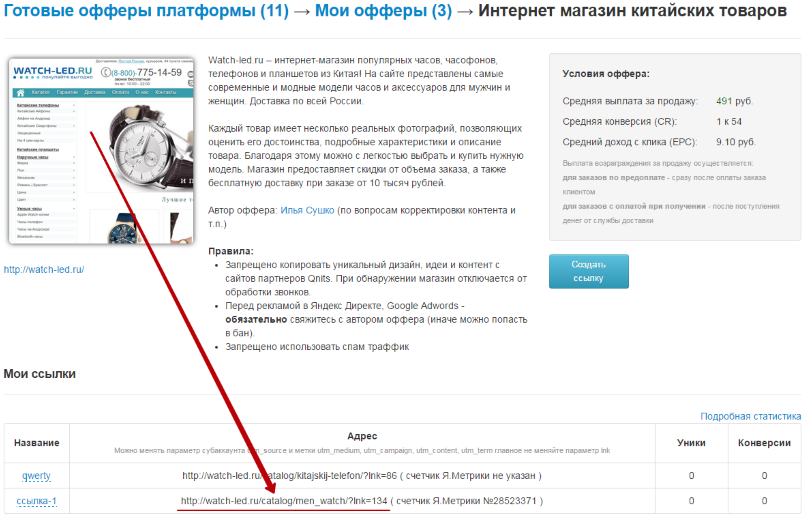Viewport: 808px width, 517px height.
Task: Click the 'Адрес' column header
Action: click(x=362, y=436)
